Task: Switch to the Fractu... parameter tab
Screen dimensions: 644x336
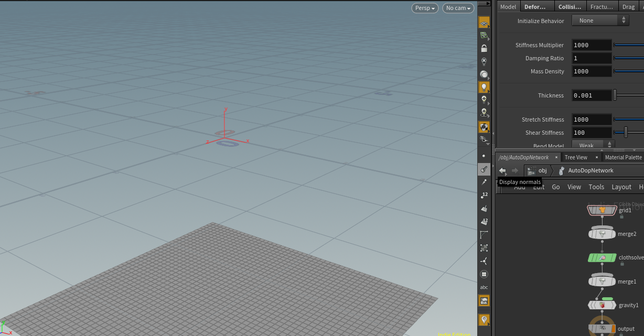Action: tap(602, 7)
